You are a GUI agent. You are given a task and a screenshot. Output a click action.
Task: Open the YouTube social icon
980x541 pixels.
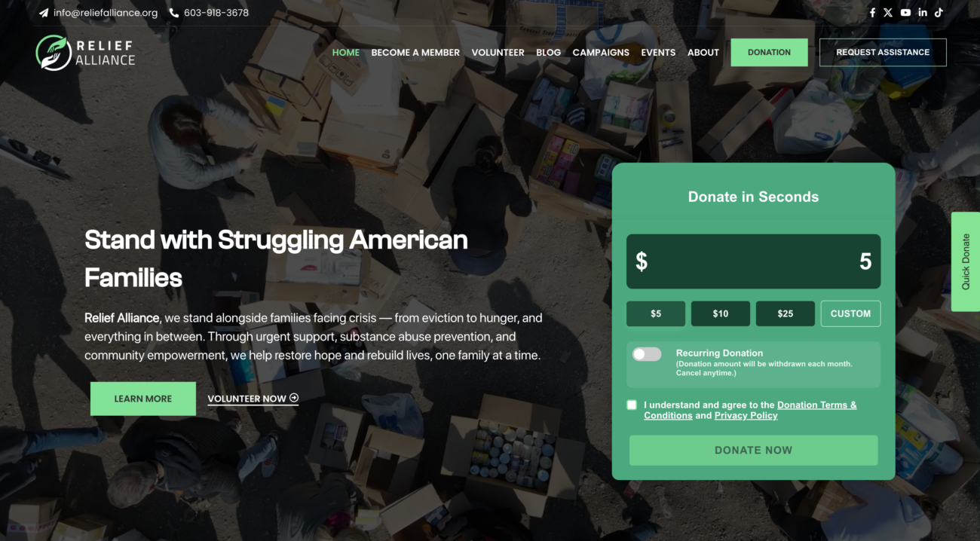pyautogui.click(x=905, y=13)
